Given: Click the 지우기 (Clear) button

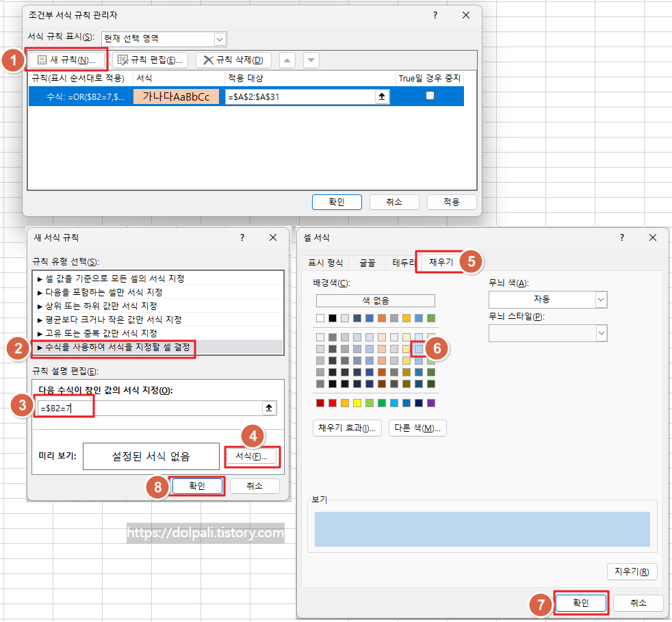Looking at the screenshot, I should tap(632, 571).
